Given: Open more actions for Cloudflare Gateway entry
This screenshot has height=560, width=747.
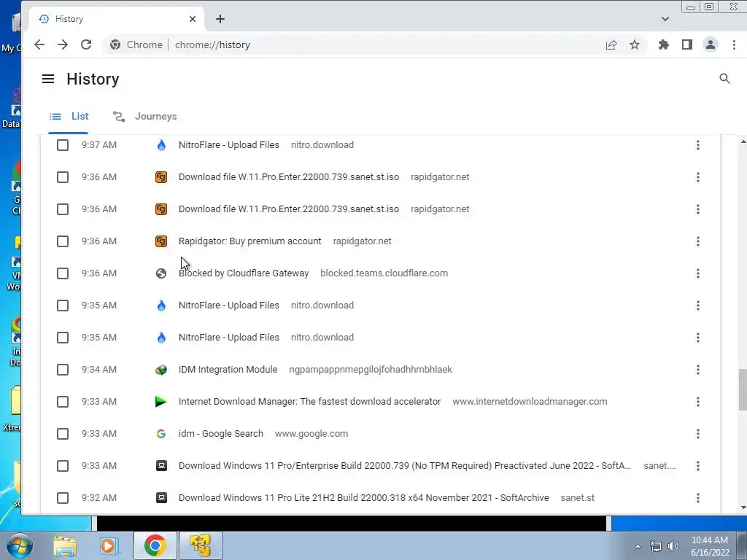Looking at the screenshot, I should coord(698,273).
